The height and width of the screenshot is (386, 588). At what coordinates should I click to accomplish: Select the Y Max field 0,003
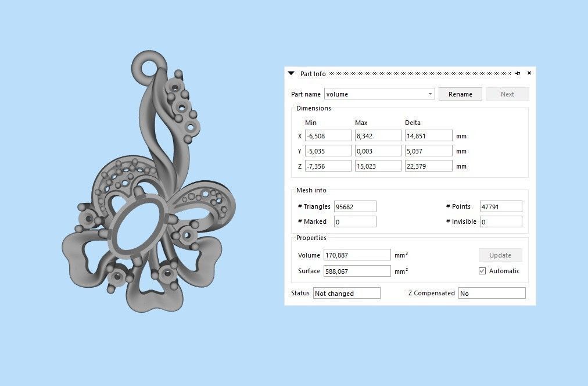378,151
